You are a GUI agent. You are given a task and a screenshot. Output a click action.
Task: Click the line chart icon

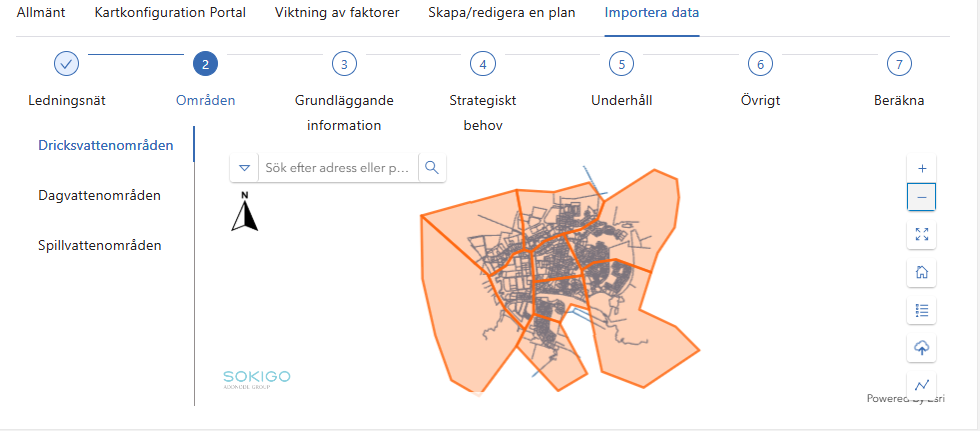[921, 384]
